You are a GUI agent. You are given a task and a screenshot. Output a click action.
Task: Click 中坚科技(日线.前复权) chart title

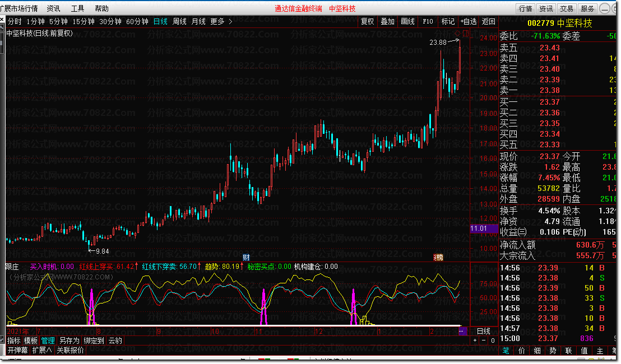[40, 33]
